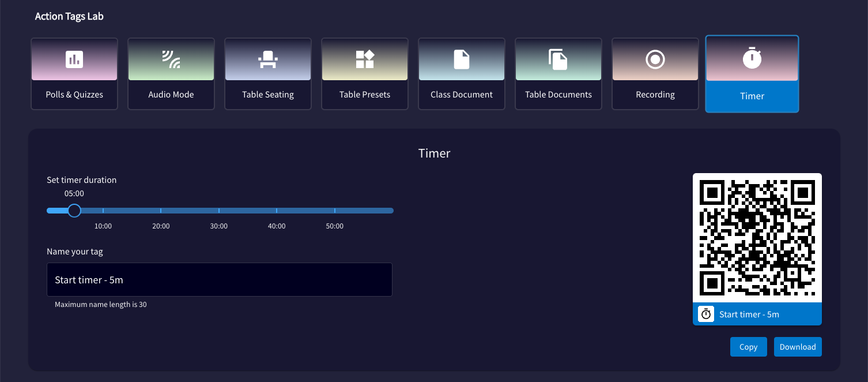Click the Table Seating chair icon

(268, 59)
